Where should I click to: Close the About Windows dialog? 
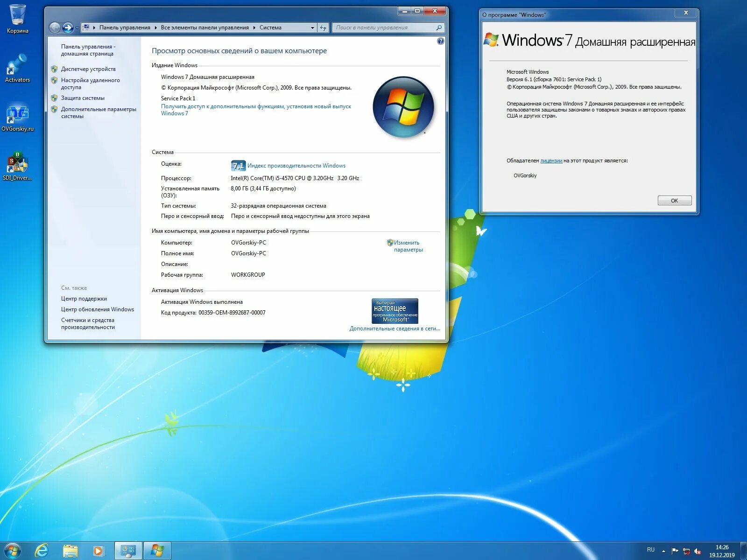pyautogui.click(x=686, y=13)
